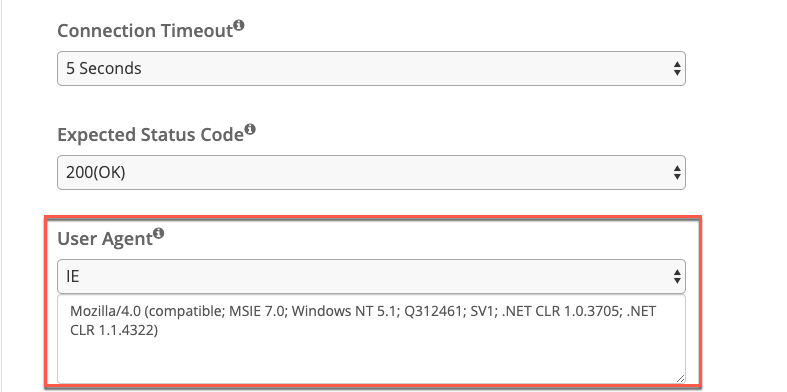
Task: Select the 200(OK) value
Action: (x=95, y=173)
